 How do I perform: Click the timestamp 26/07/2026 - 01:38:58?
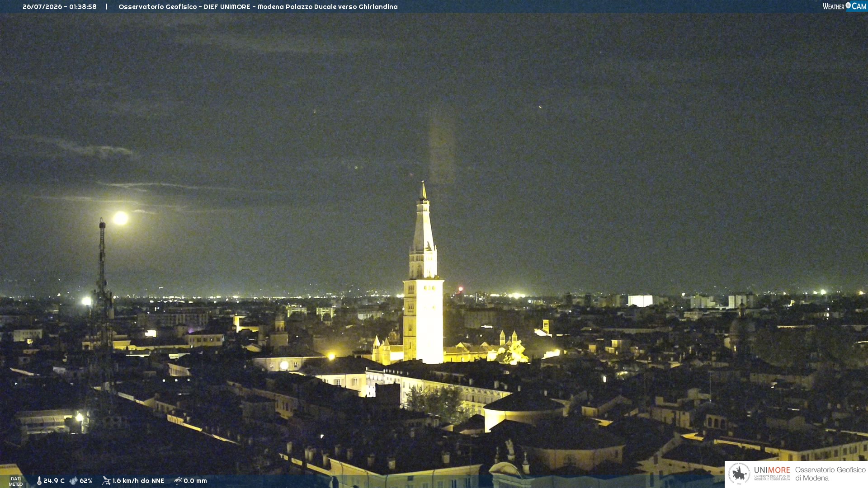coord(60,7)
